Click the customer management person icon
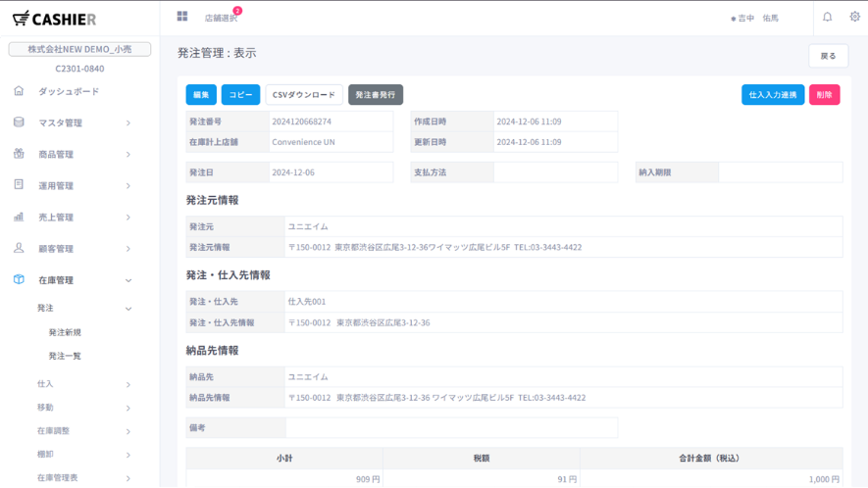 [x=19, y=248]
